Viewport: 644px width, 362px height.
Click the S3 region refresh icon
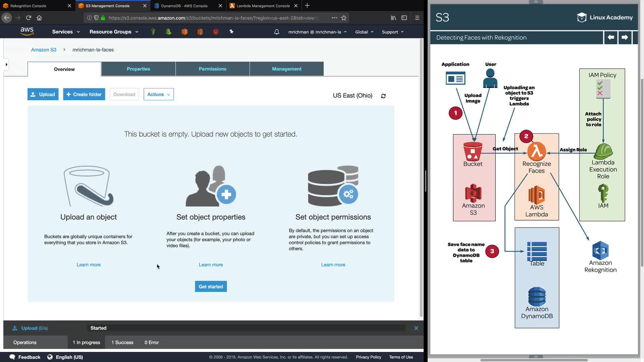coord(383,96)
